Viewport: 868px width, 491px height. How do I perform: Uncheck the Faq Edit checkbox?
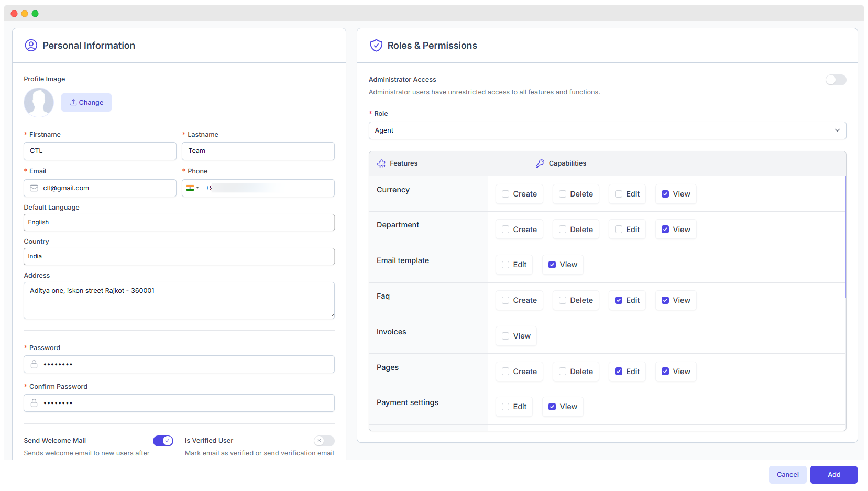coord(619,300)
